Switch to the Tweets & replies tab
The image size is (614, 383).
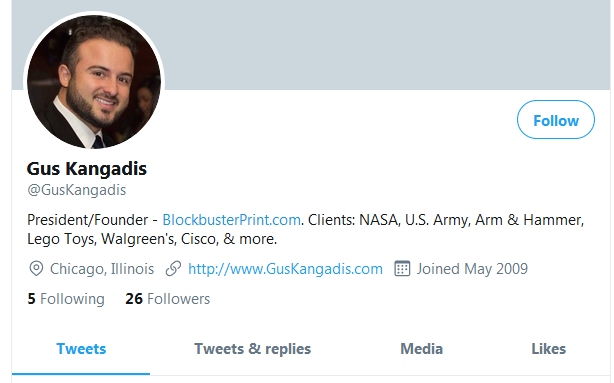pos(253,349)
